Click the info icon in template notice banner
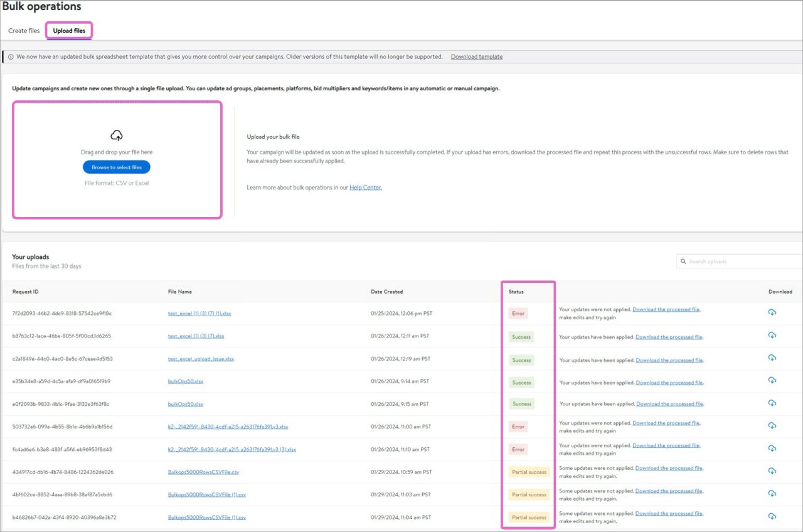 (x=11, y=57)
